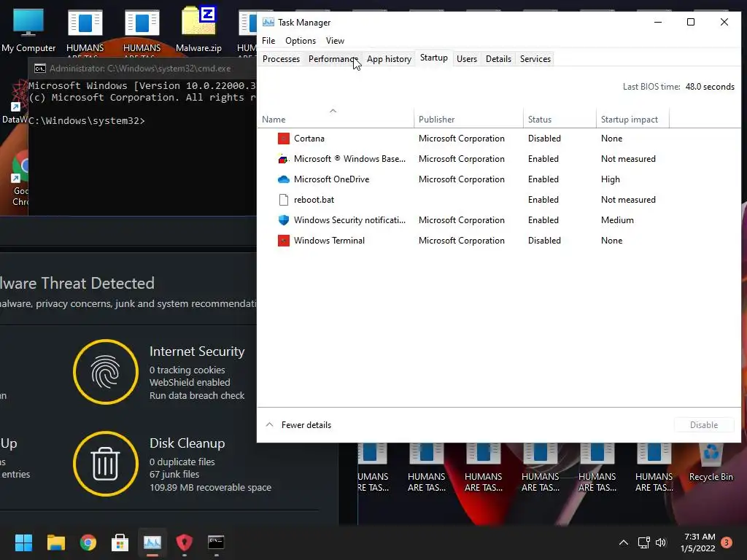Select the Recycle Bin desktop icon
Screen dimensions: 747x560
[711, 463]
